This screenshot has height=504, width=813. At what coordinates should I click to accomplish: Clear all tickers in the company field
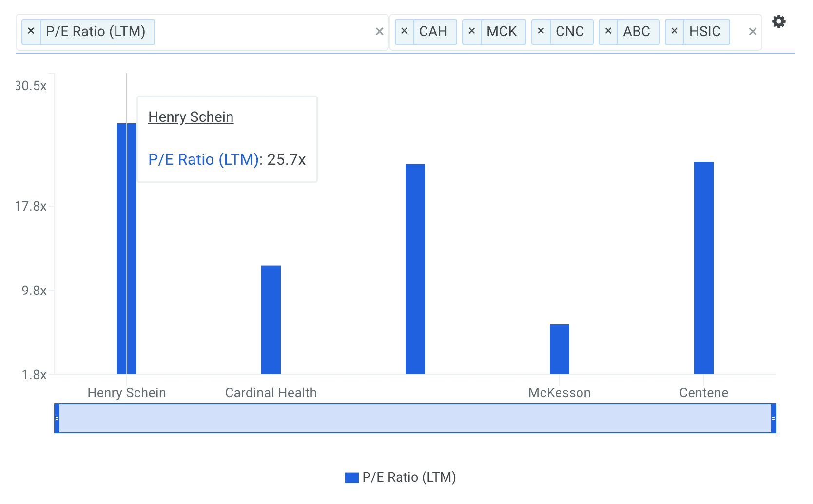point(753,32)
